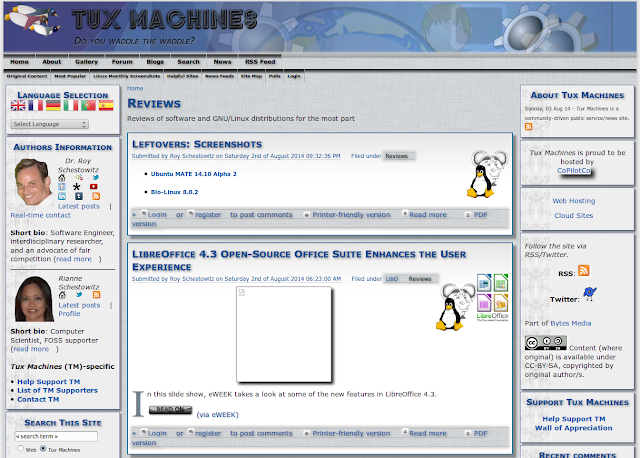This screenshot has height=458, width=640.
Task: Select the British flag language icon
Action: pyautogui.click(x=18, y=106)
